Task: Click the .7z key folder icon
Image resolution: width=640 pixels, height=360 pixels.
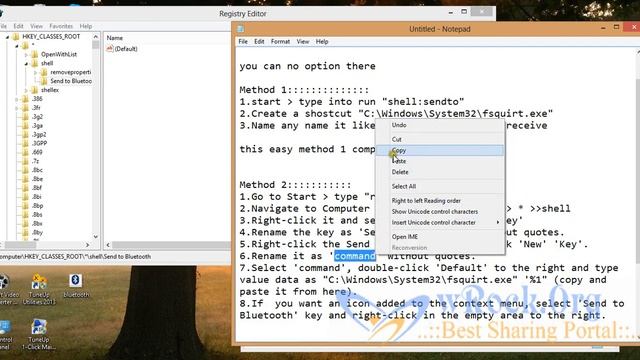Action: (x=25, y=161)
